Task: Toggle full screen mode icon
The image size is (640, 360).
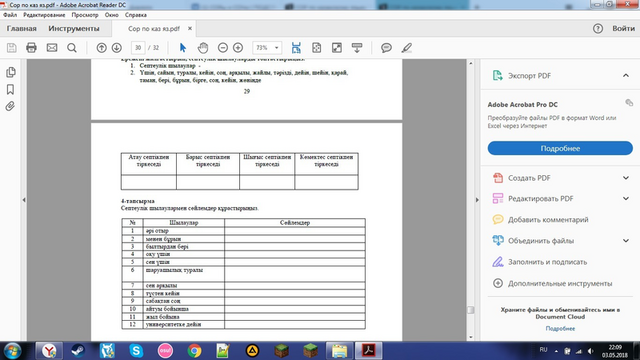Action: click(x=337, y=48)
